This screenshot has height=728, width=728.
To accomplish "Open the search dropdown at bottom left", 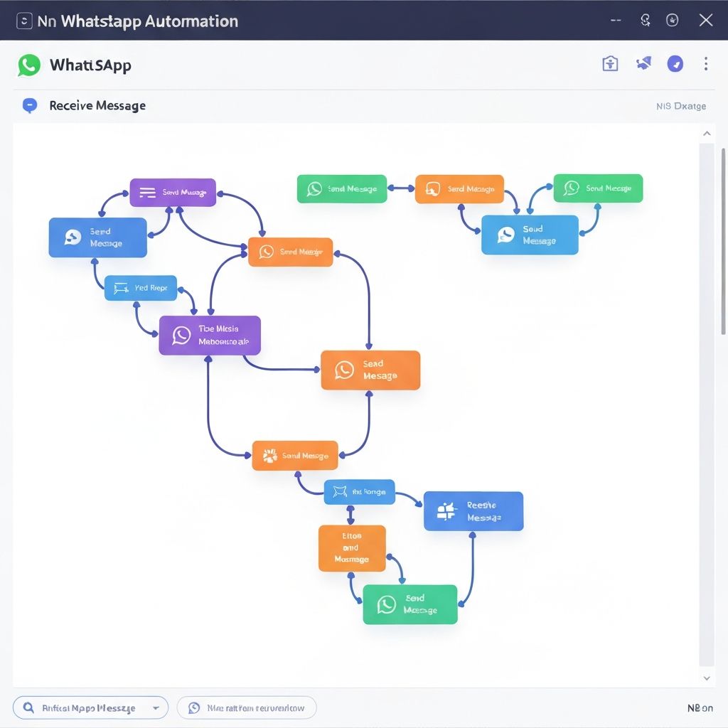I will [156, 708].
